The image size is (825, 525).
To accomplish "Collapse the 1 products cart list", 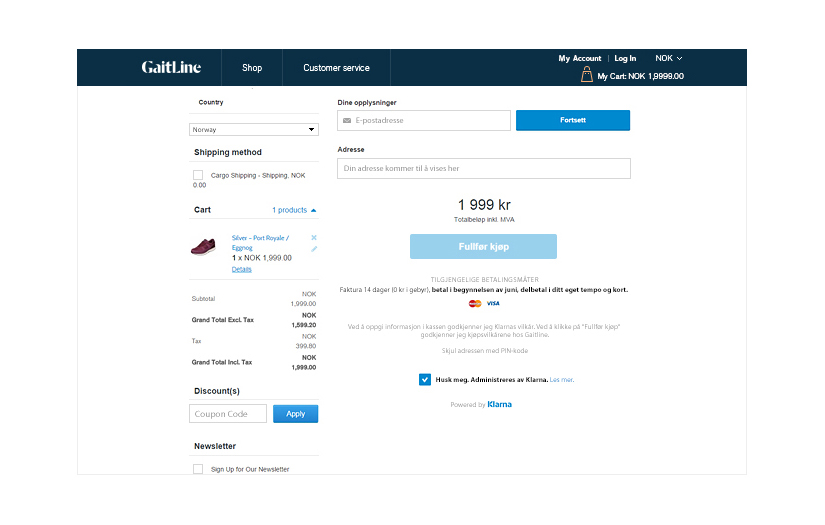I will [x=294, y=210].
